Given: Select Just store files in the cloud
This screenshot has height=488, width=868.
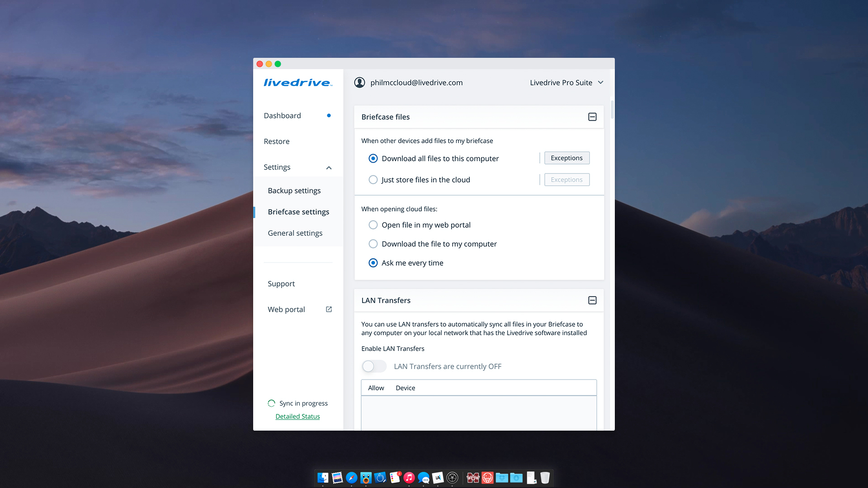Looking at the screenshot, I should 373,180.
